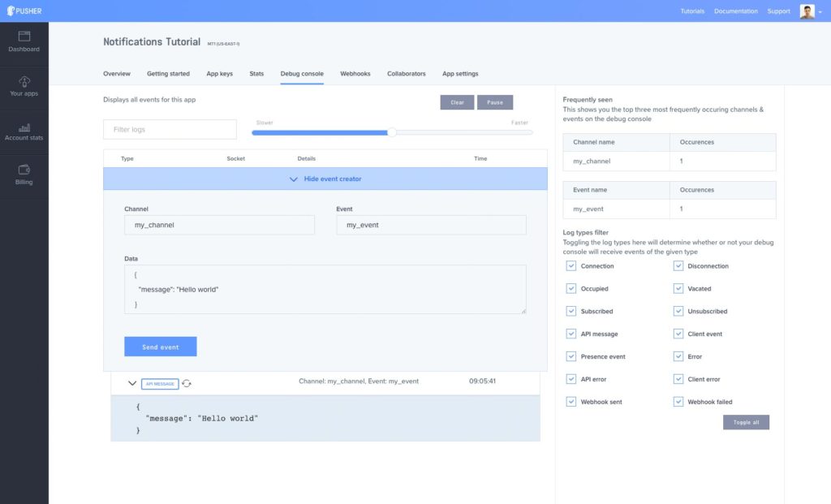Click the Slower end of speed slider
831x504 pixels.
(265, 123)
